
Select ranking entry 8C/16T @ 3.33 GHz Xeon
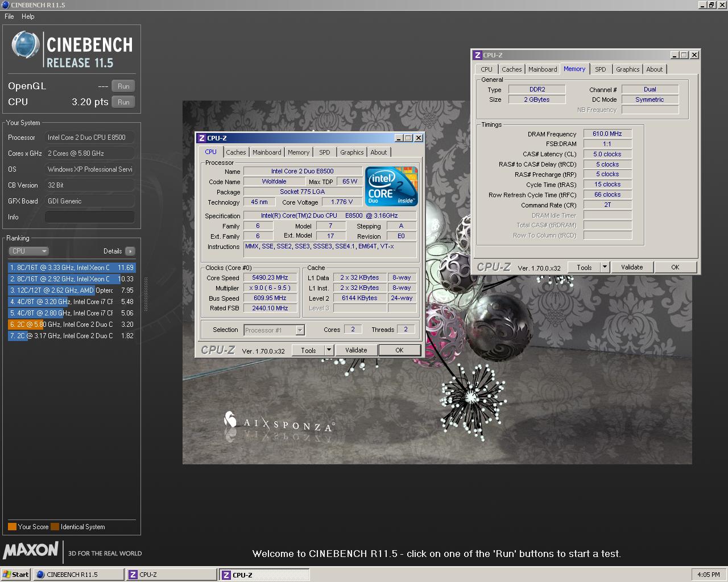pyautogui.click(x=72, y=268)
